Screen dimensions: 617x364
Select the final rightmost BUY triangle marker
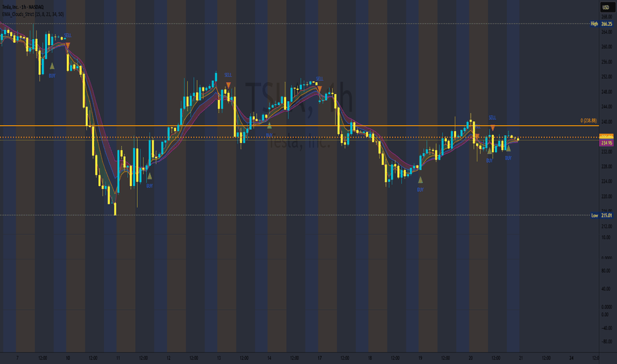pyautogui.click(x=508, y=148)
